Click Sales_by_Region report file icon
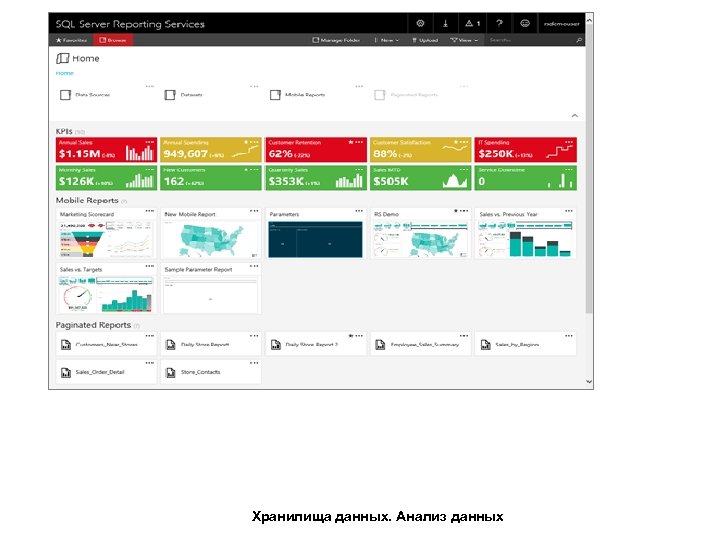Image resolution: width=720 pixels, height=540 pixels. click(485, 344)
